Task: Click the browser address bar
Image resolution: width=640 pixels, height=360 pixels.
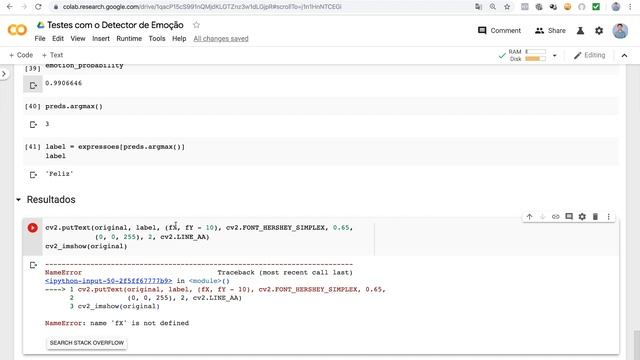Action: tap(261, 7)
